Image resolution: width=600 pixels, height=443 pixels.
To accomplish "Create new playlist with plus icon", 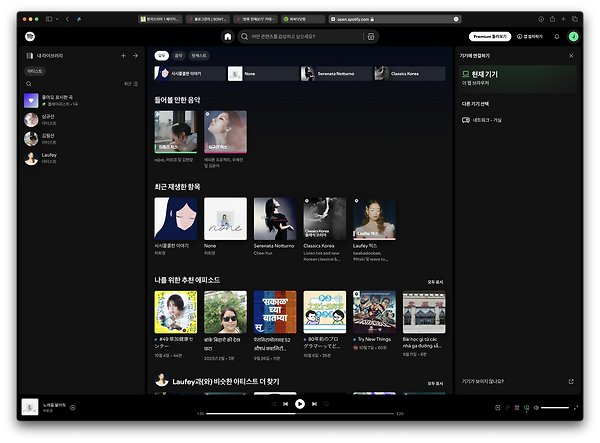I will pyautogui.click(x=123, y=56).
